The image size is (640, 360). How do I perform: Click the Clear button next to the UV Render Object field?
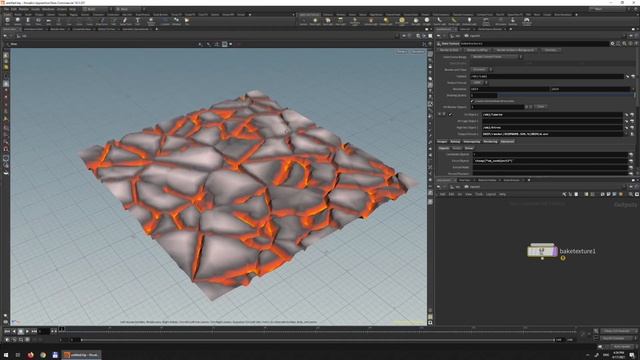pos(540,107)
